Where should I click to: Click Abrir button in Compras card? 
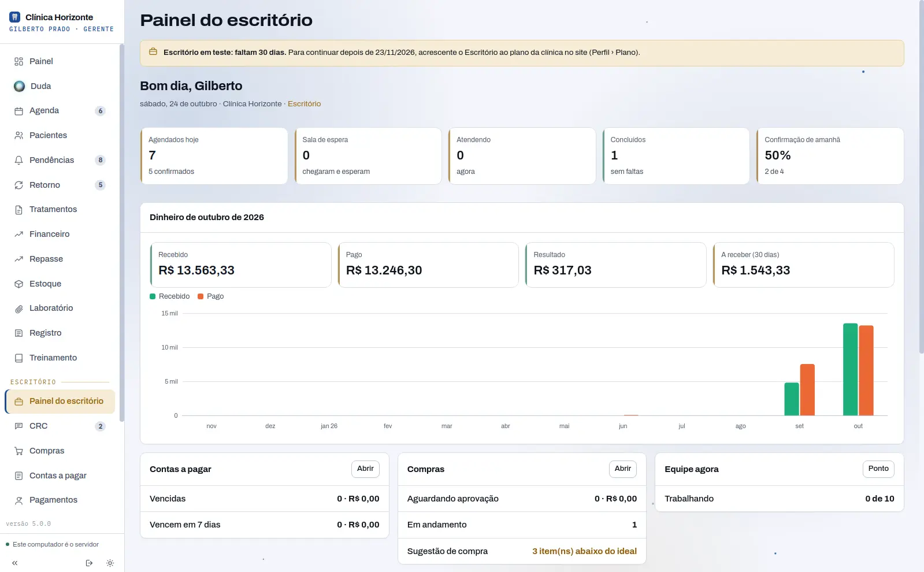click(623, 469)
